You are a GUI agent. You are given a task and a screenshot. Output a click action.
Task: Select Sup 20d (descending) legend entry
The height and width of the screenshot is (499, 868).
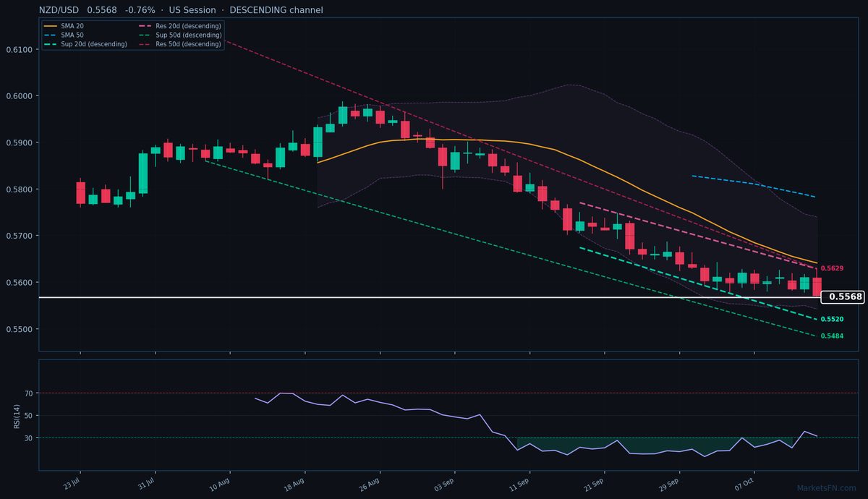coord(85,44)
